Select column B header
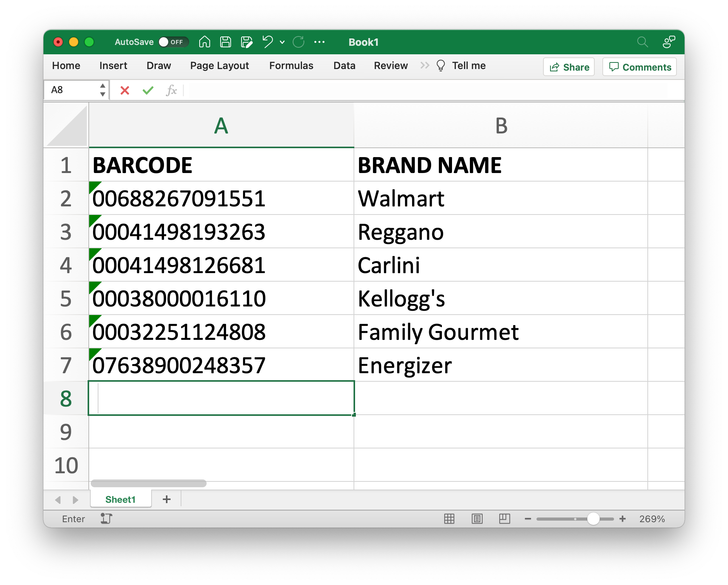The image size is (728, 585). tap(501, 125)
